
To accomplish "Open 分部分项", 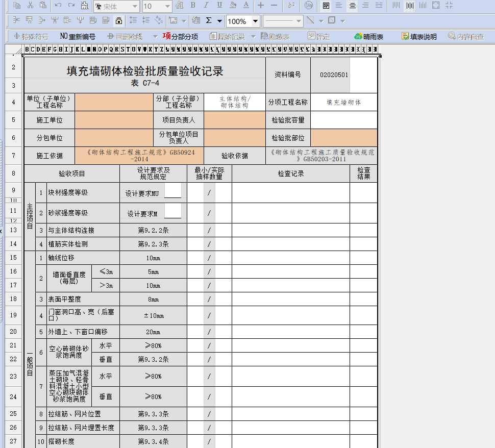I will 181,37.
